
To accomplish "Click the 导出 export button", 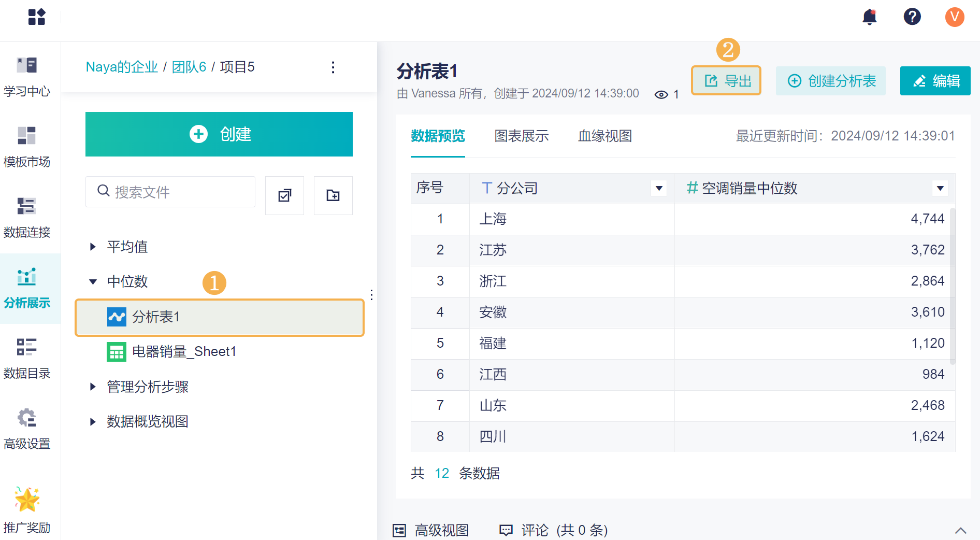I will click(726, 81).
